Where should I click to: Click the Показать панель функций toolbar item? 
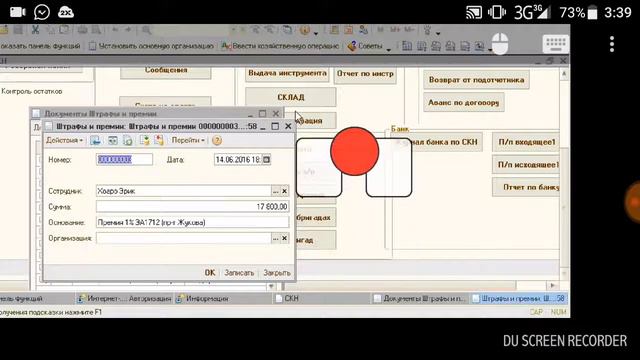coord(40,46)
